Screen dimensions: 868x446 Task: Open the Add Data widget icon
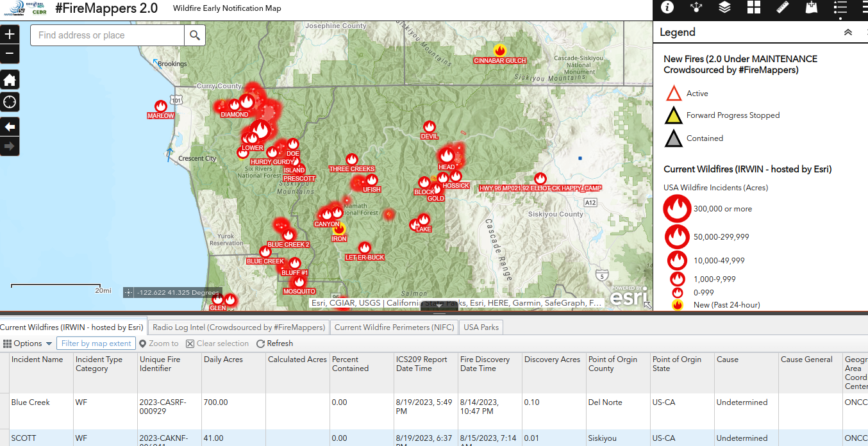pos(812,8)
